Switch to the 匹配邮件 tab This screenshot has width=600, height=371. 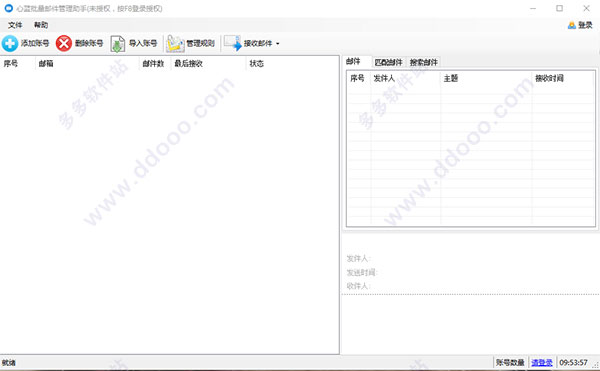coord(388,62)
